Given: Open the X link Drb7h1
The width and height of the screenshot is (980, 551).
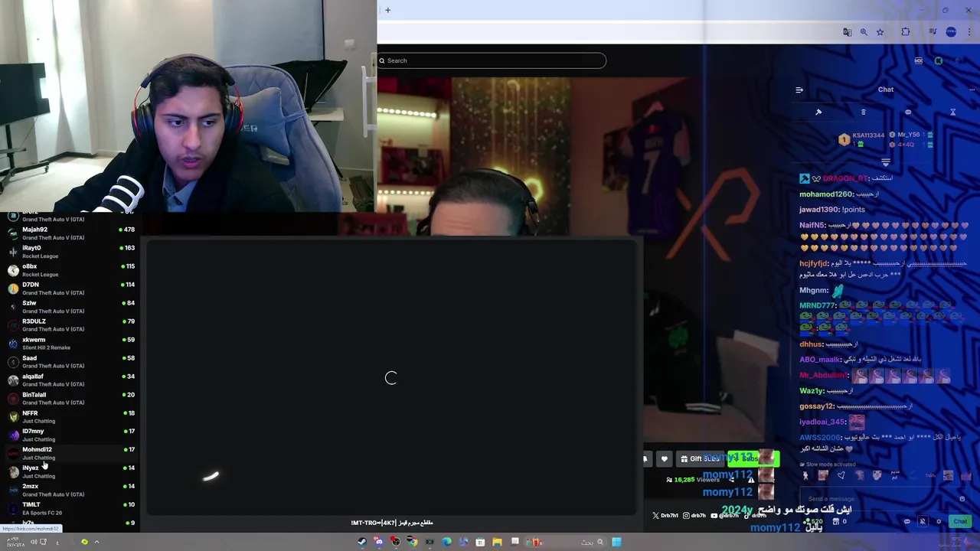Looking at the screenshot, I should click(665, 515).
